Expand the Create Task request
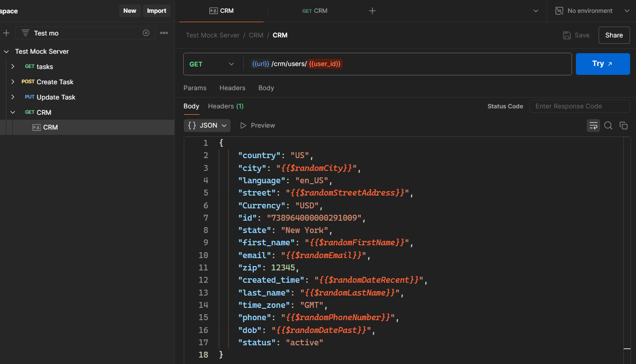The image size is (636, 364). (13, 82)
